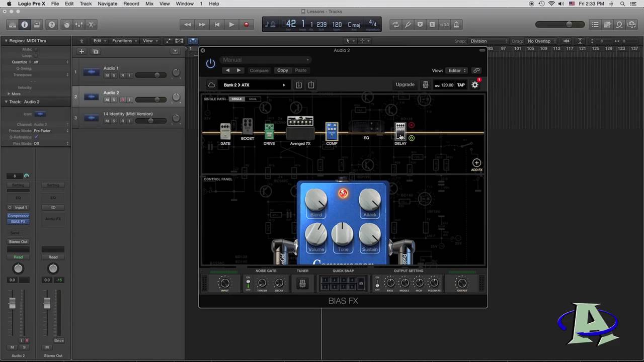Open the Mix menu
This screenshot has width=644, height=362.
coord(149,4)
